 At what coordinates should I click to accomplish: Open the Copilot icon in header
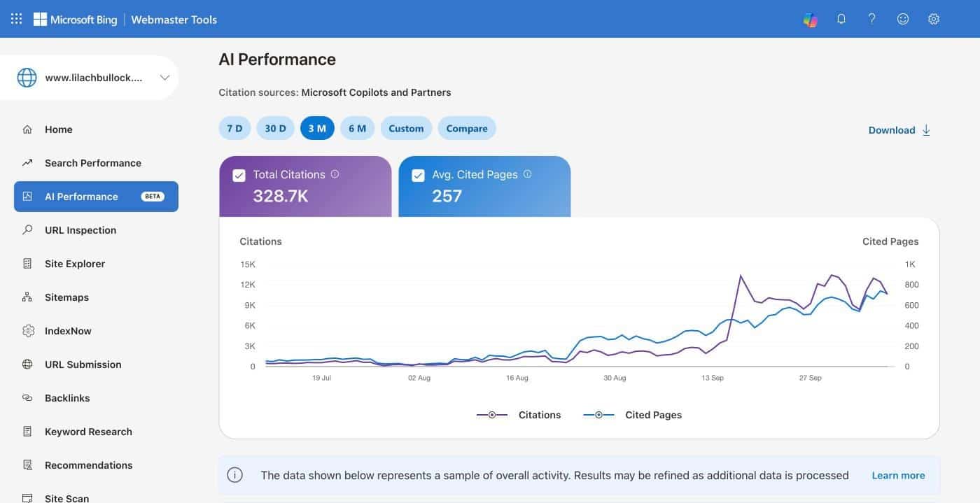tap(811, 20)
